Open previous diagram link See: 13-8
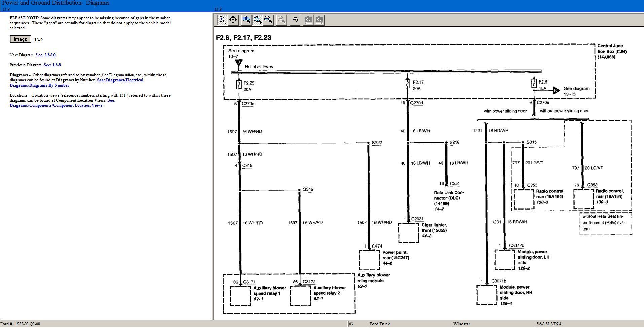 pos(52,65)
